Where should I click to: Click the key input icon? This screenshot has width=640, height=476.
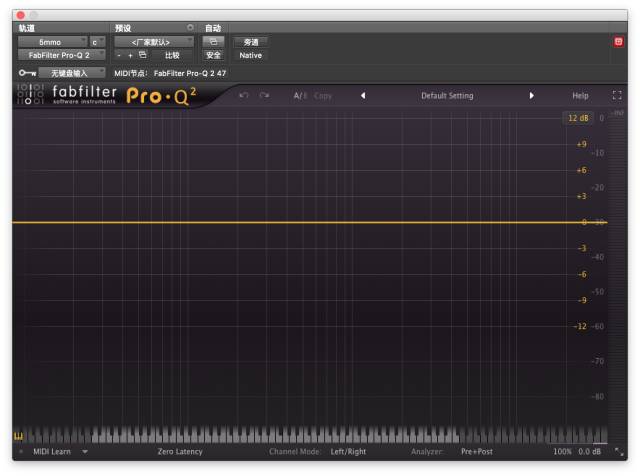click(27, 73)
